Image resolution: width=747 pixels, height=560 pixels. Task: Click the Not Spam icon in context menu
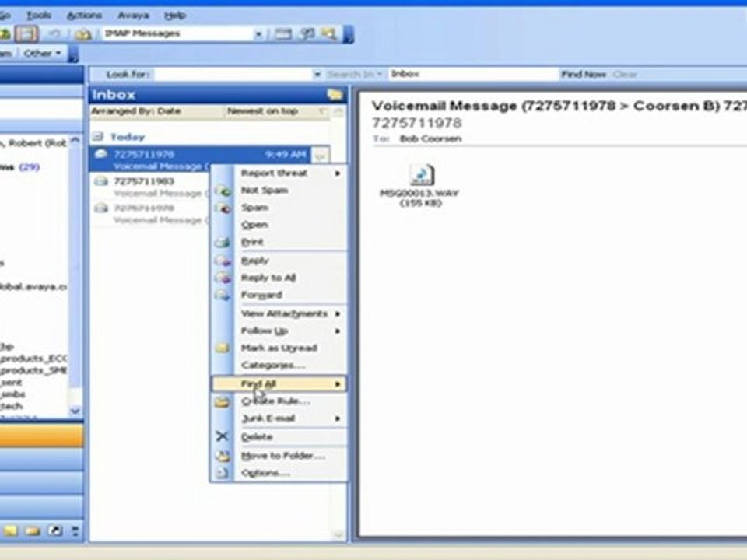tap(223, 191)
